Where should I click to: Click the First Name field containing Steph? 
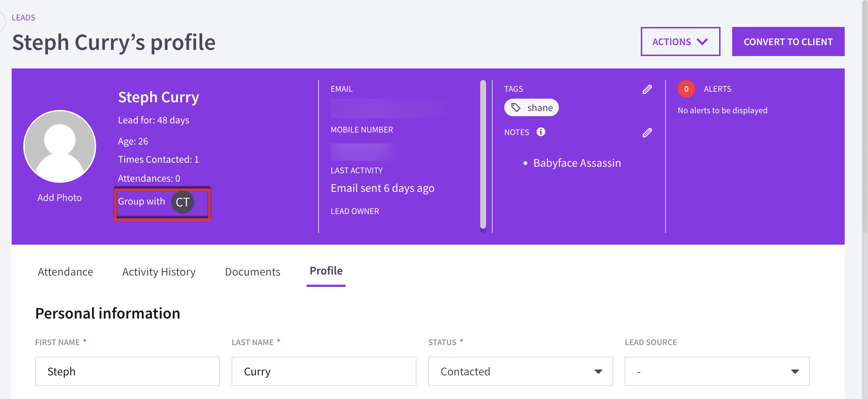coord(127,371)
